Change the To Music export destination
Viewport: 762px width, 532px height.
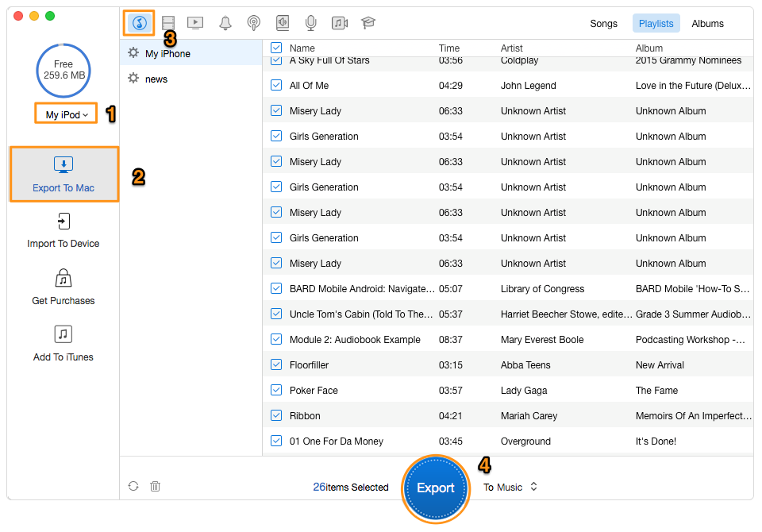coord(510,487)
